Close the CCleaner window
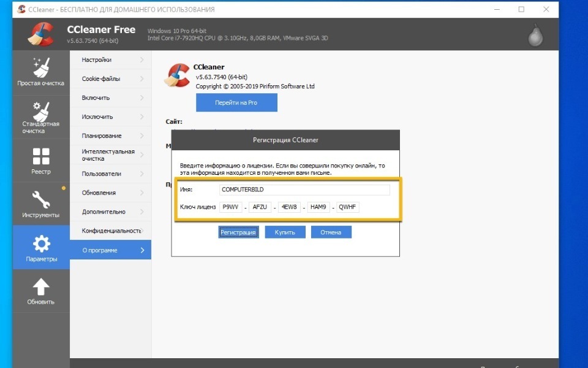Screen dimensions: 588x368 [x=546, y=9]
